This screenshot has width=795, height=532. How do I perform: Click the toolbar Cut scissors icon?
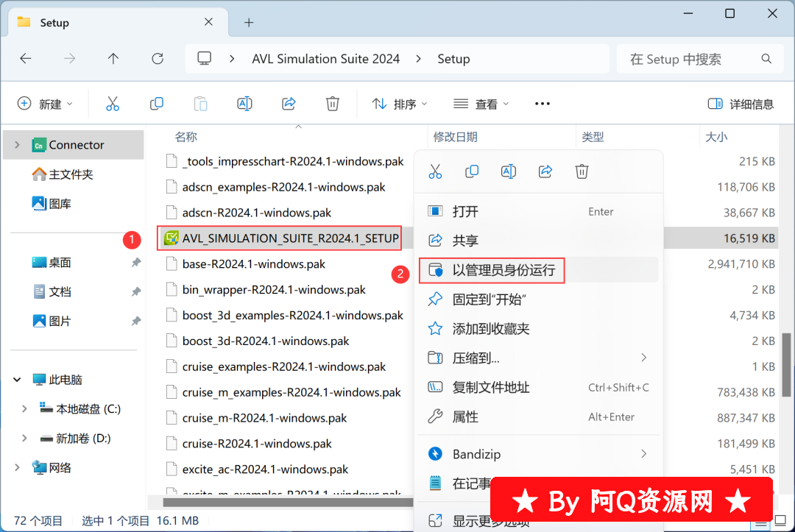pyautogui.click(x=113, y=104)
